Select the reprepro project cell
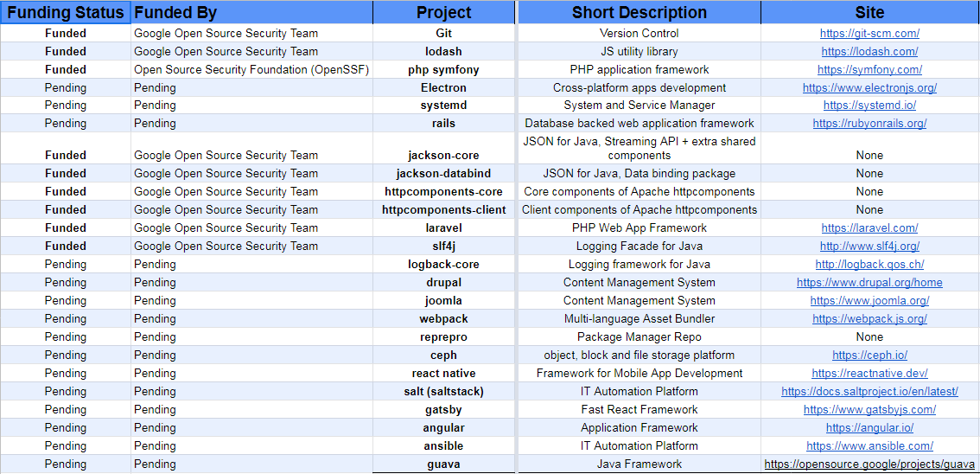The image size is (980, 474). pyautogui.click(x=443, y=337)
